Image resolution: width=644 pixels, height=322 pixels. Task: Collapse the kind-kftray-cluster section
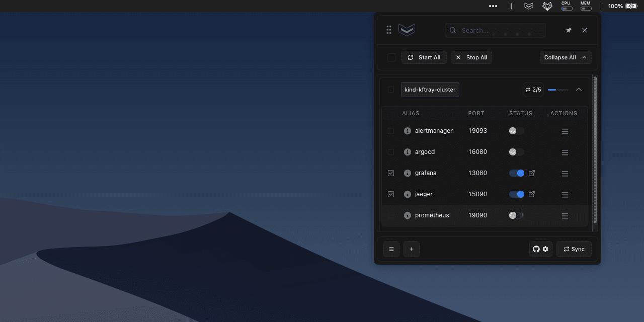[x=579, y=90]
